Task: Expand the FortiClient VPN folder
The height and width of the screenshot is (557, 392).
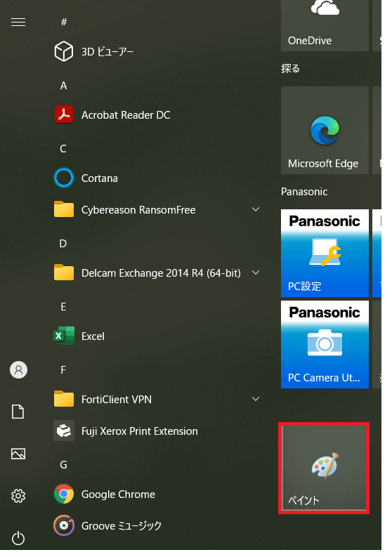Action: click(157, 399)
